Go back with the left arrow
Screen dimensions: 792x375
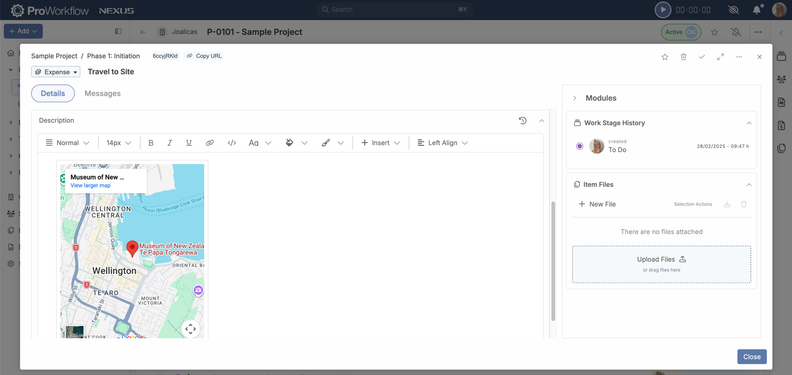tap(143, 32)
